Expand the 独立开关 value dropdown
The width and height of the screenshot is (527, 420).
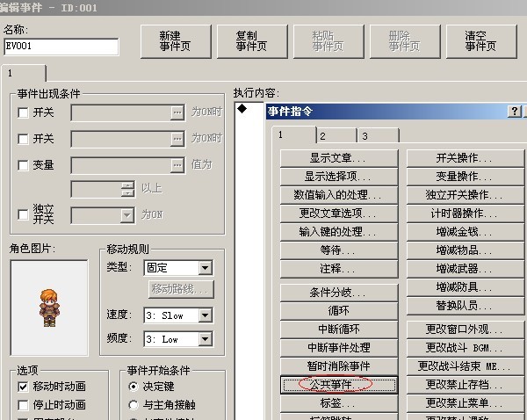(127, 215)
